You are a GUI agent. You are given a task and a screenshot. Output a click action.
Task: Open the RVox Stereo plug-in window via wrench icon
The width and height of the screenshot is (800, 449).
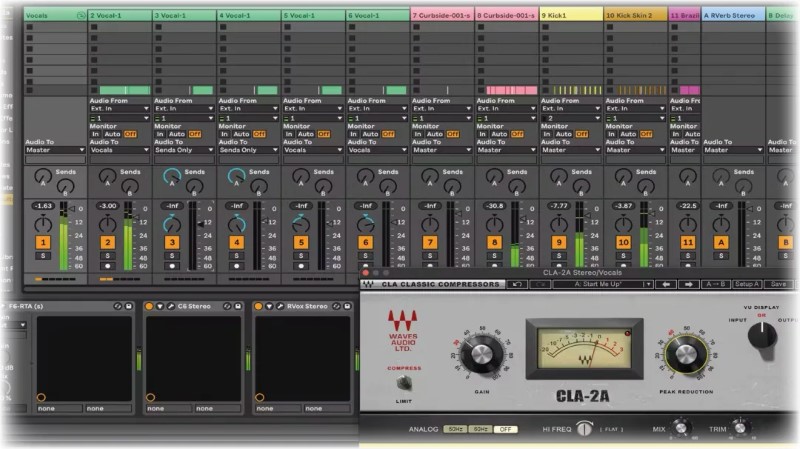pyautogui.click(x=280, y=306)
